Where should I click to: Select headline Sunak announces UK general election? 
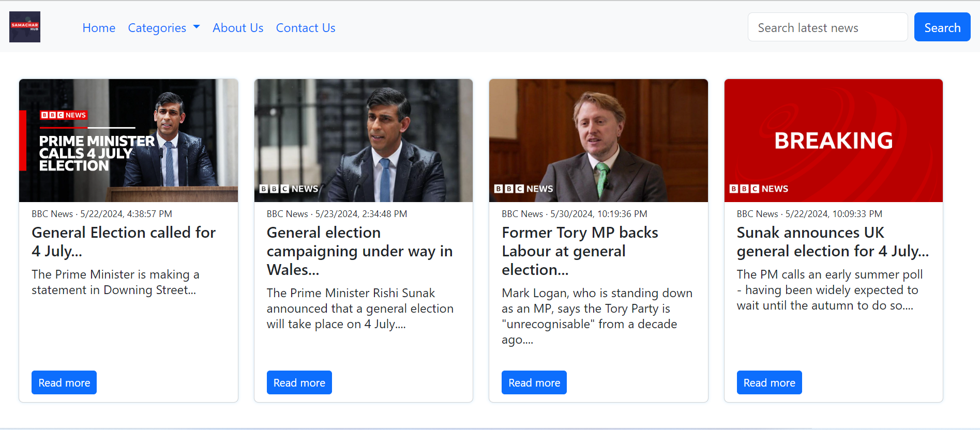point(833,242)
